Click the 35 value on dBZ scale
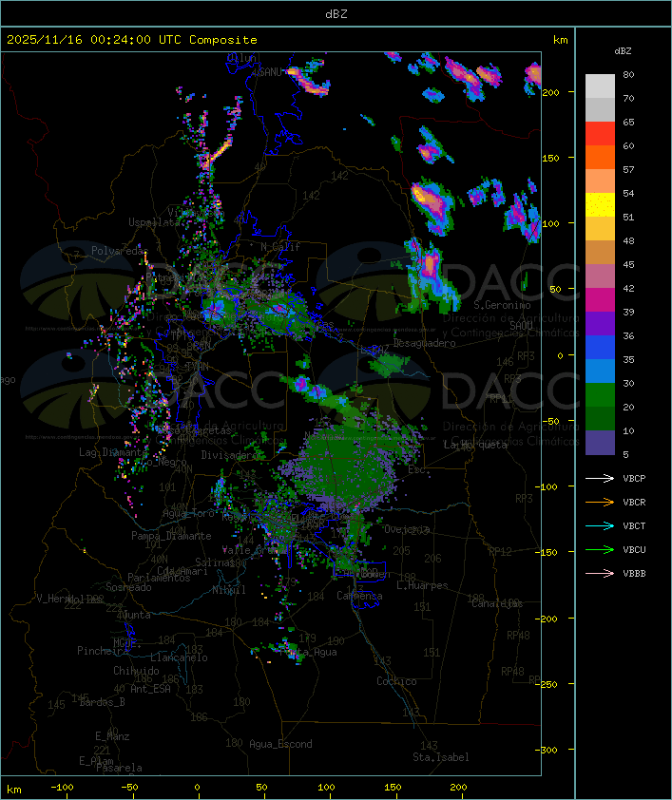Image resolution: width=672 pixels, height=800 pixels. tap(628, 360)
